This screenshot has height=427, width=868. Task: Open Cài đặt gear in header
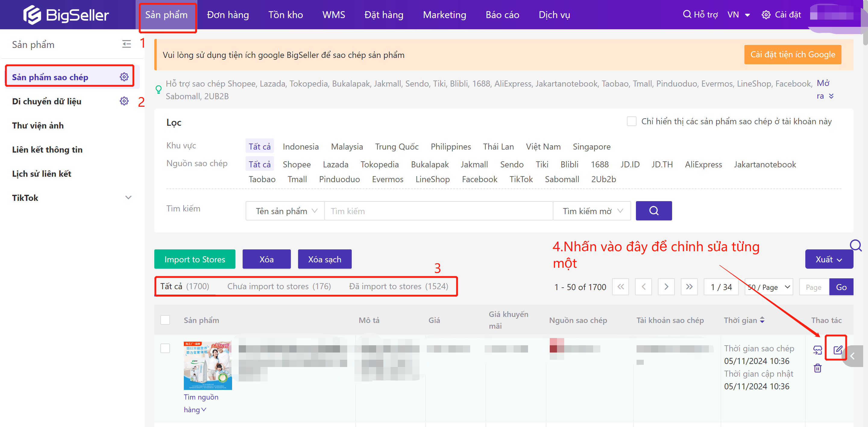[766, 15]
